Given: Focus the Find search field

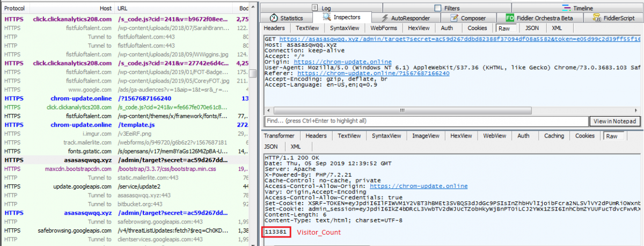Looking at the screenshot, I should click(x=426, y=121).
